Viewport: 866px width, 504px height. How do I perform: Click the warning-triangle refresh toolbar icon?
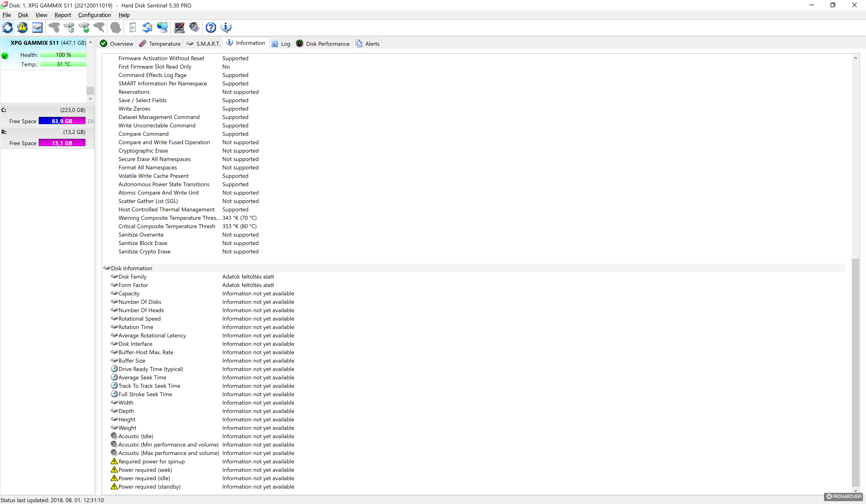pyautogui.click(x=23, y=28)
